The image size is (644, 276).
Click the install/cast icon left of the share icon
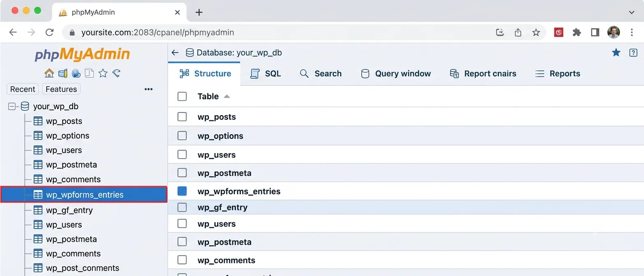coord(500,32)
